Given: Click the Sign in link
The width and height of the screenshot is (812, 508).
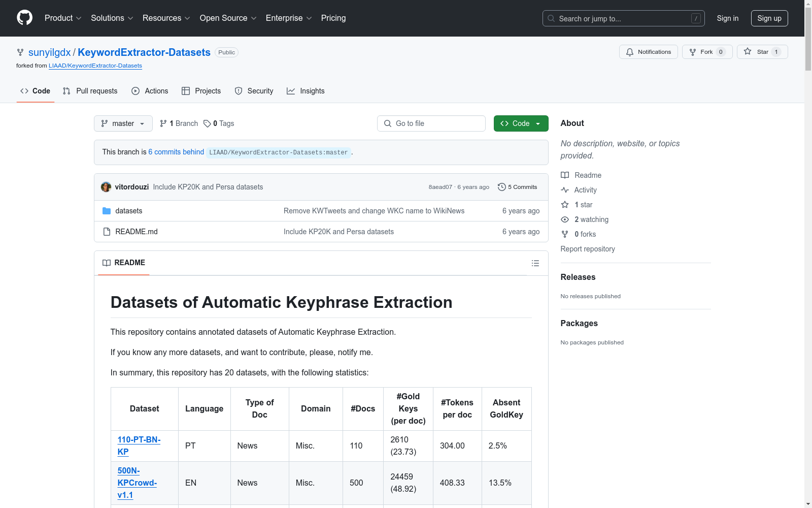Looking at the screenshot, I should pyautogui.click(x=728, y=18).
